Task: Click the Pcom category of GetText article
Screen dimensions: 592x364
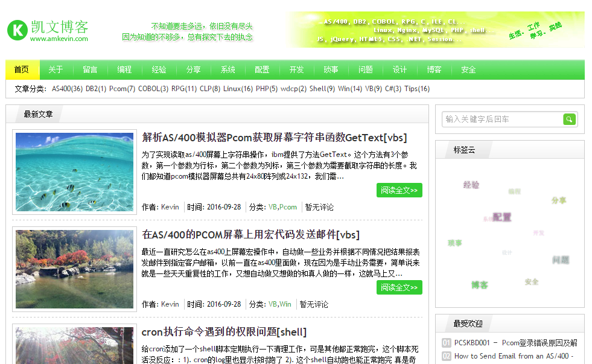Action: pos(288,207)
